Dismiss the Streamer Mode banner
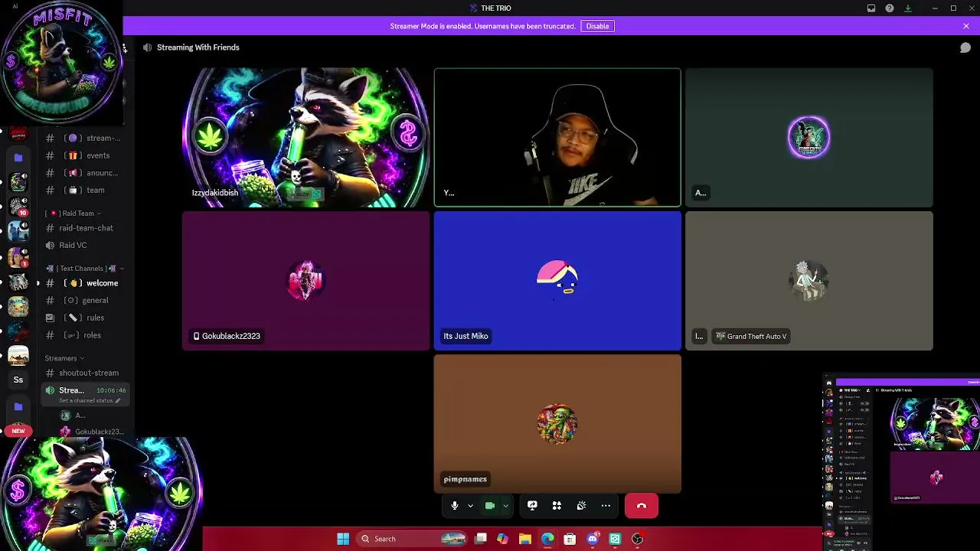The image size is (980, 551). (x=966, y=26)
